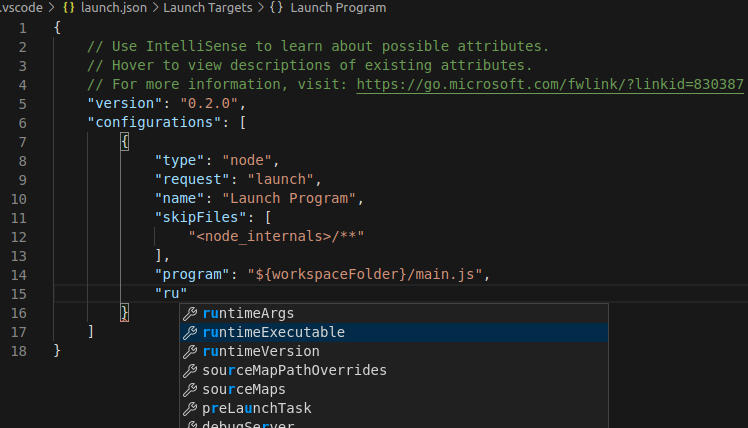Click "${workspaceFolder}/main.js" program value
This screenshot has height=428, width=748.
(x=365, y=274)
